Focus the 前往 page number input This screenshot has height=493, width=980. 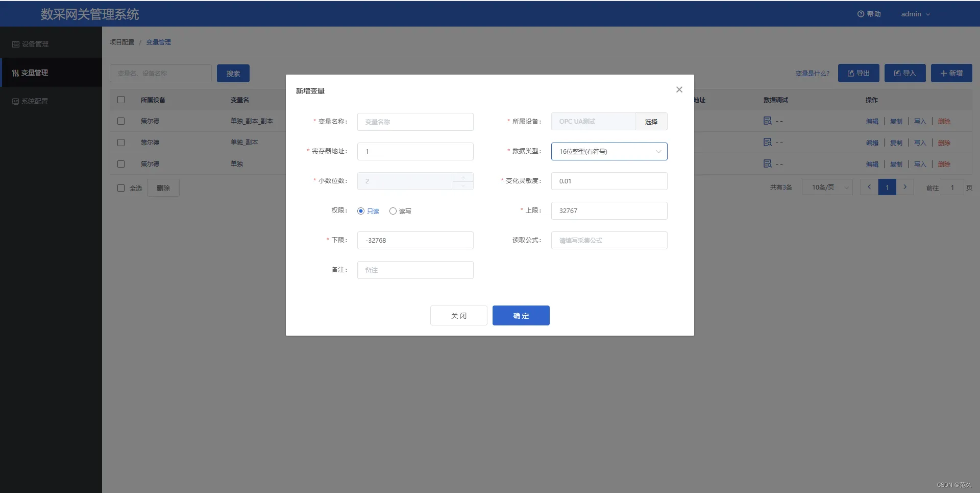(952, 187)
